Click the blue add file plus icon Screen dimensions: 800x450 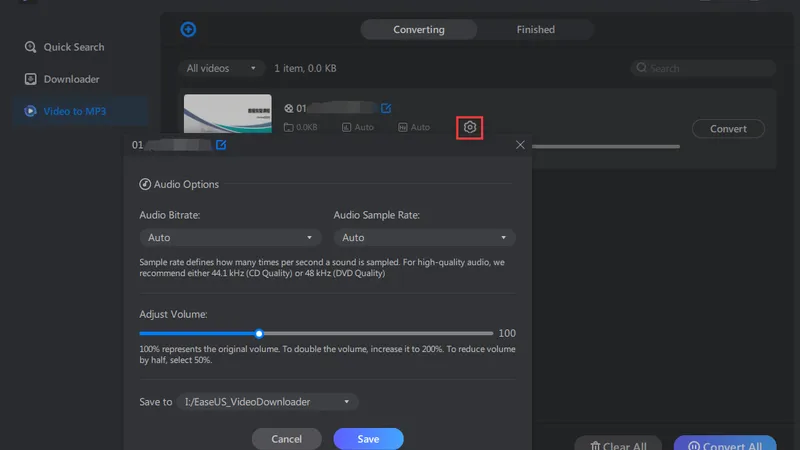click(188, 30)
